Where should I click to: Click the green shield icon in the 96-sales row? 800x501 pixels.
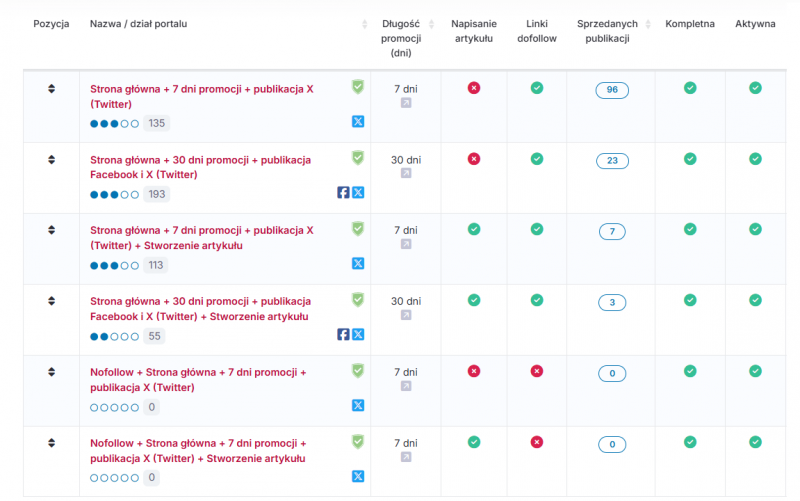[357, 87]
